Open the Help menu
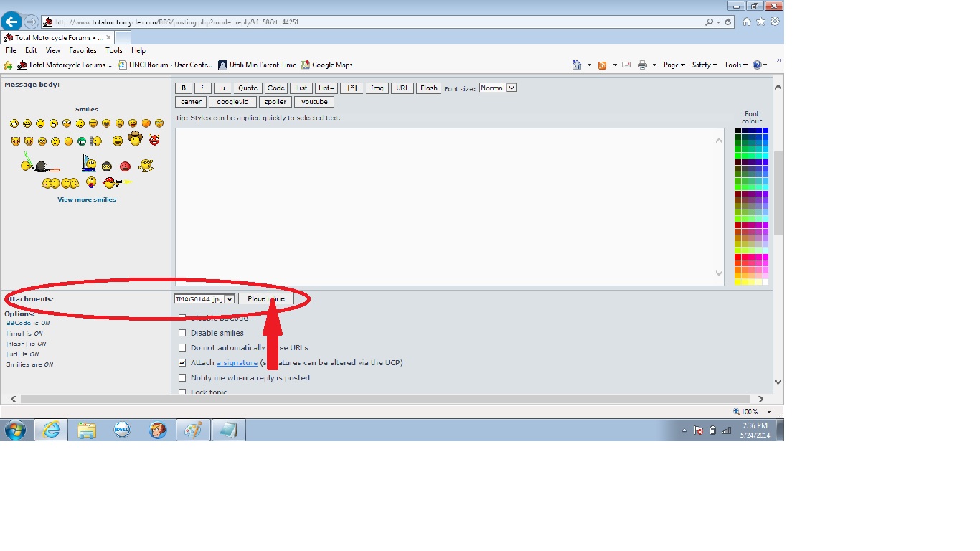 pyautogui.click(x=139, y=50)
